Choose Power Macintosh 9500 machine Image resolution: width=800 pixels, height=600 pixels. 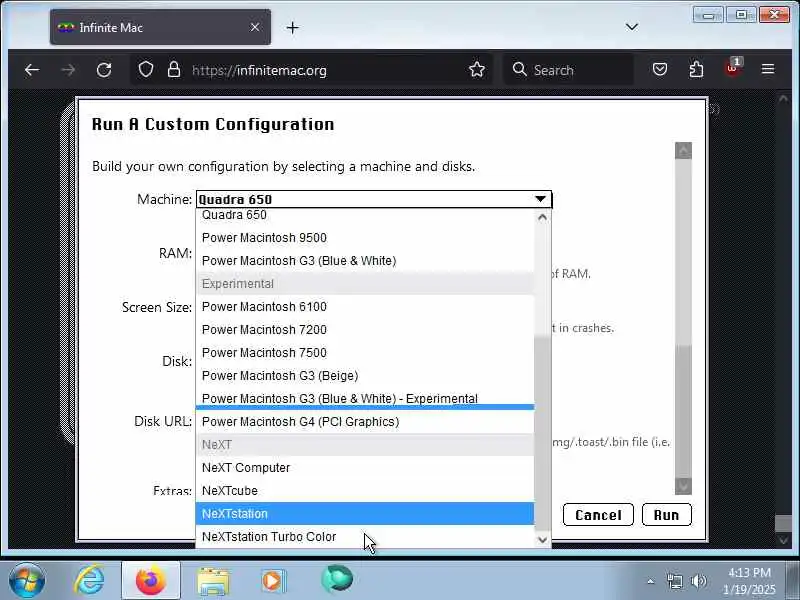point(365,238)
